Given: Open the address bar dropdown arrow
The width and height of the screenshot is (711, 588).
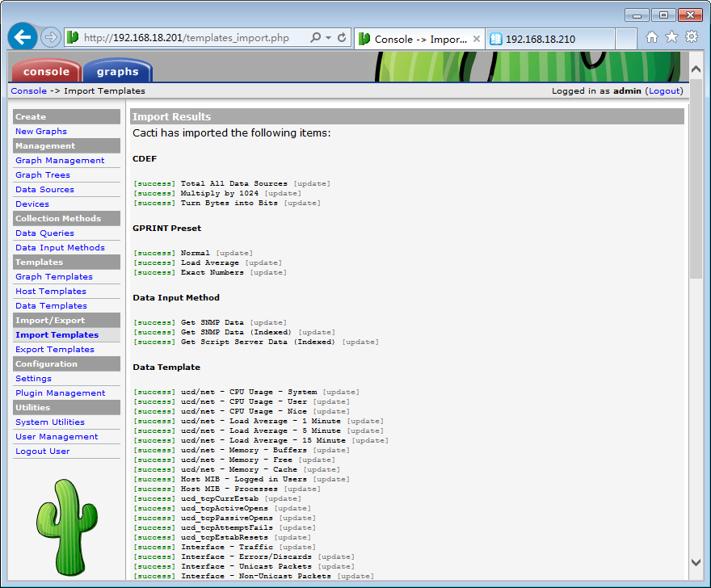Looking at the screenshot, I should 328,38.
